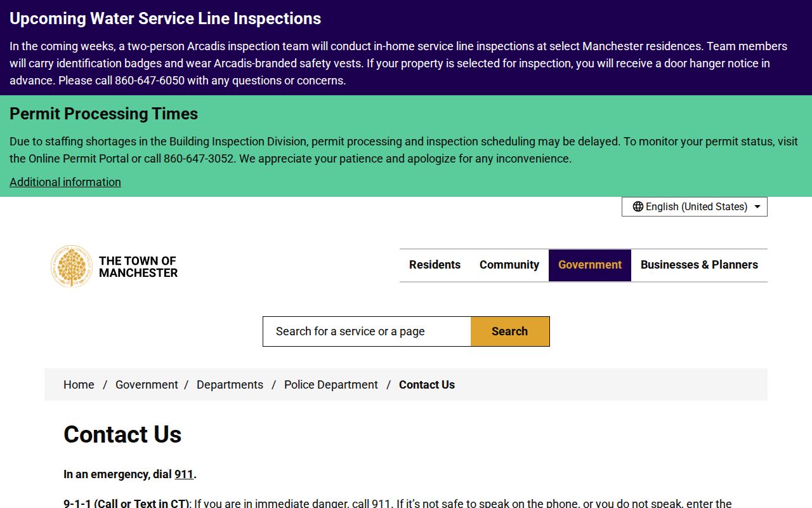Focus the Search for a service field
Image resolution: width=812 pixels, height=508 pixels.
coord(367,331)
